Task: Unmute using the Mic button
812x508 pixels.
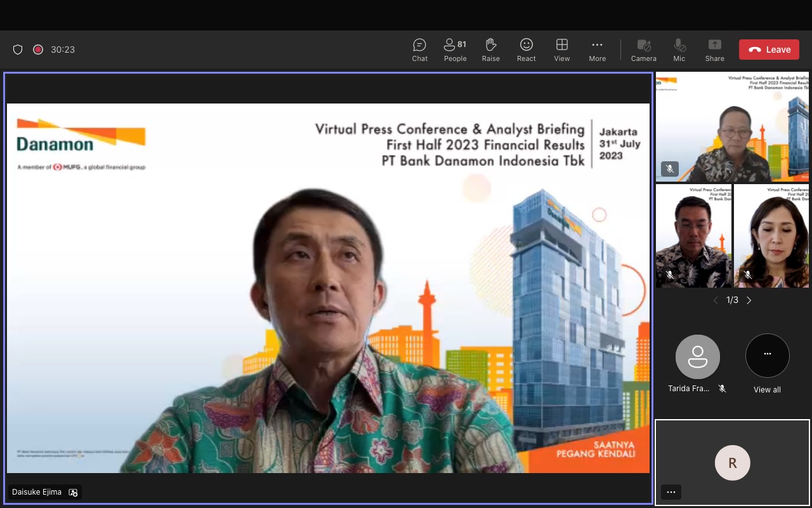Action: pyautogui.click(x=679, y=50)
